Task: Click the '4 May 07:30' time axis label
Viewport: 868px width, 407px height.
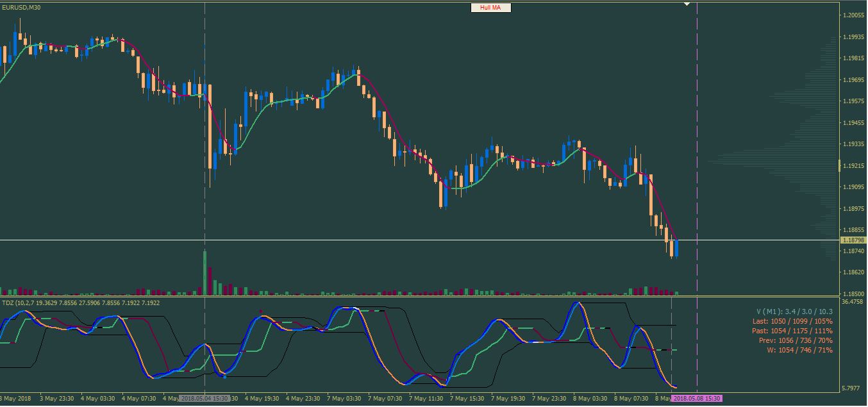Action: 138,399
